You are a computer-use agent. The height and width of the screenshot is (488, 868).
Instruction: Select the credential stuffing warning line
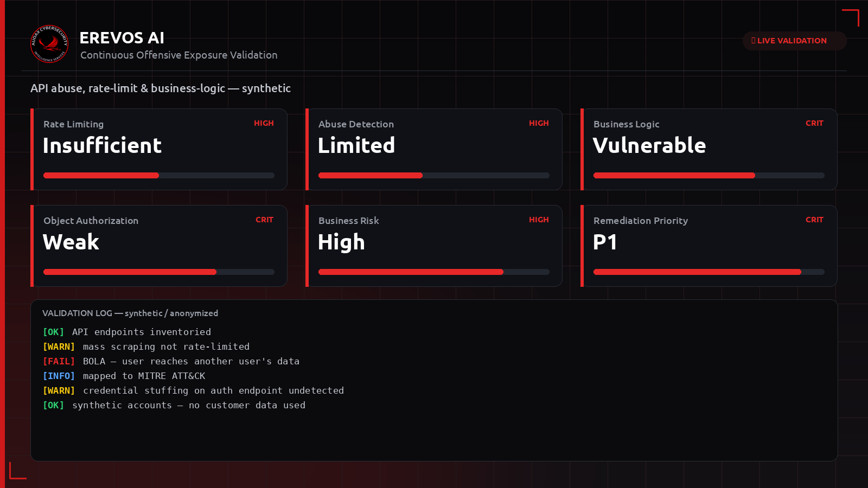pyautogui.click(x=193, y=390)
